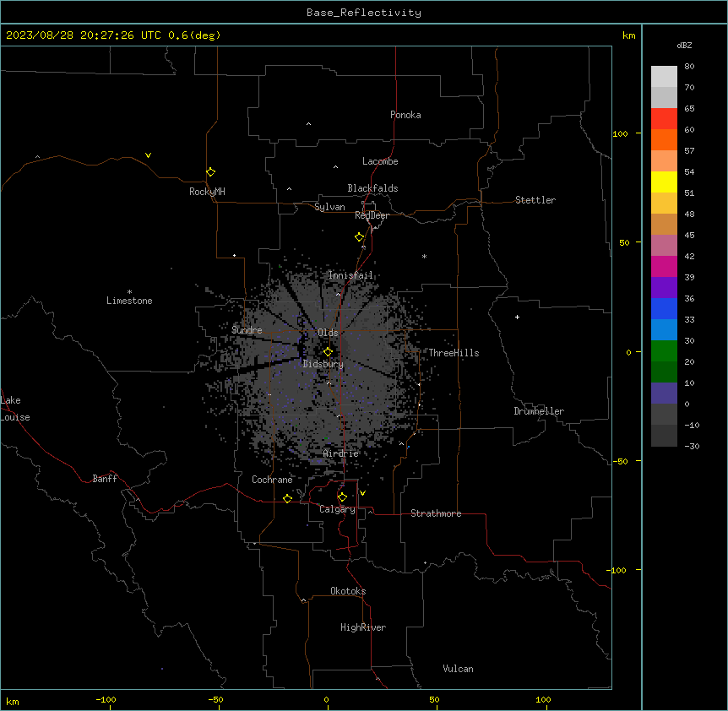Click the 100 tick on the bottom axis
The image size is (728, 711).
tap(543, 700)
